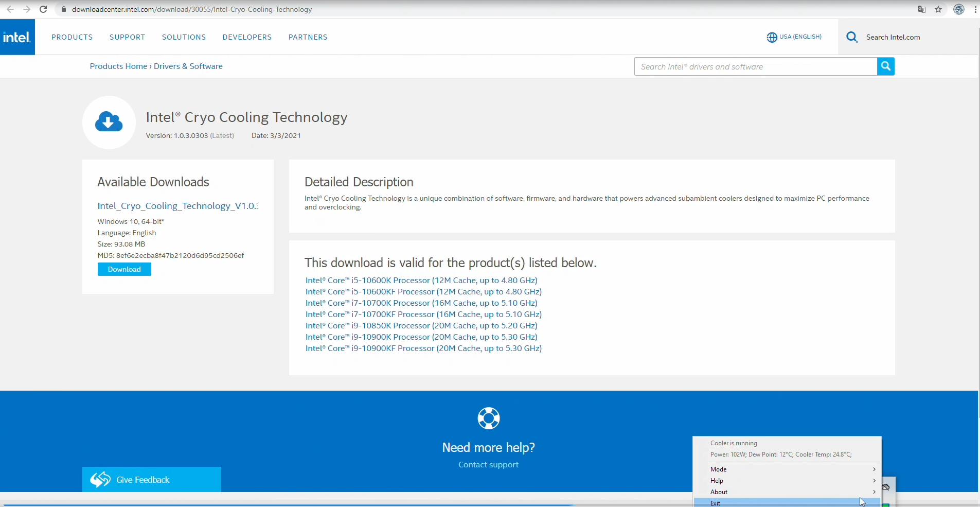Click the cloud icon in system tray
The height and width of the screenshot is (507, 980).
(x=886, y=487)
